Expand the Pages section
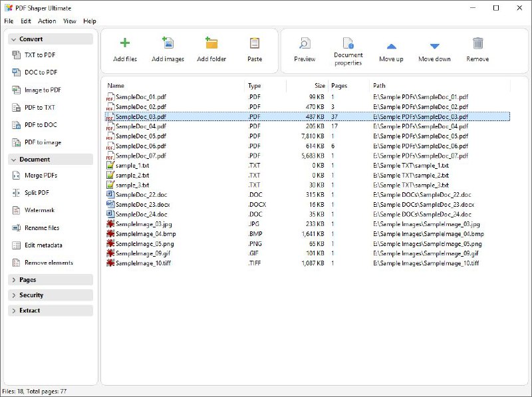 pyautogui.click(x=28, y=279)
